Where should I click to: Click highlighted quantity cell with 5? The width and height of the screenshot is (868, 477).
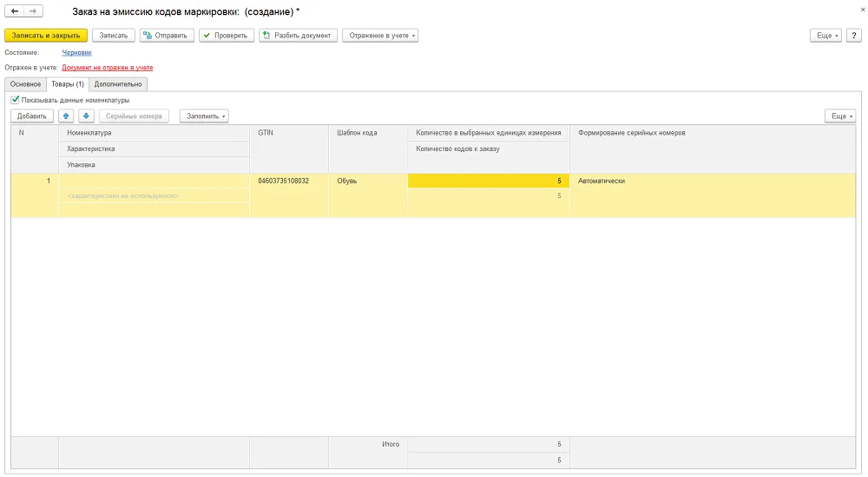point(489,182)
